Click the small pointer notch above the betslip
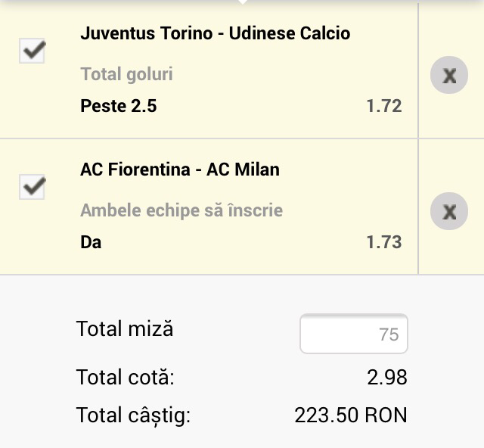 click(x=242, y=2)
